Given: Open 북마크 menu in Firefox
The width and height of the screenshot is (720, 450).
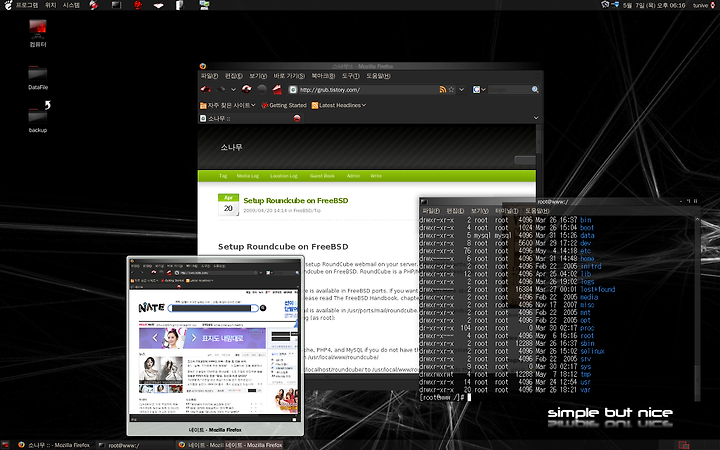Looking at the screenshot, I should [x=323, y=76].
